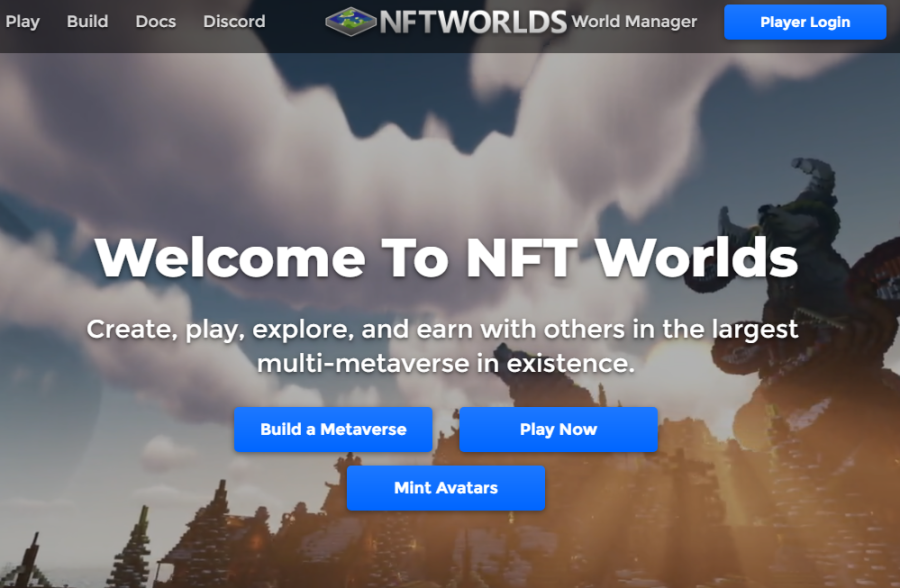Click the Player Login button

tap(805, 22)
